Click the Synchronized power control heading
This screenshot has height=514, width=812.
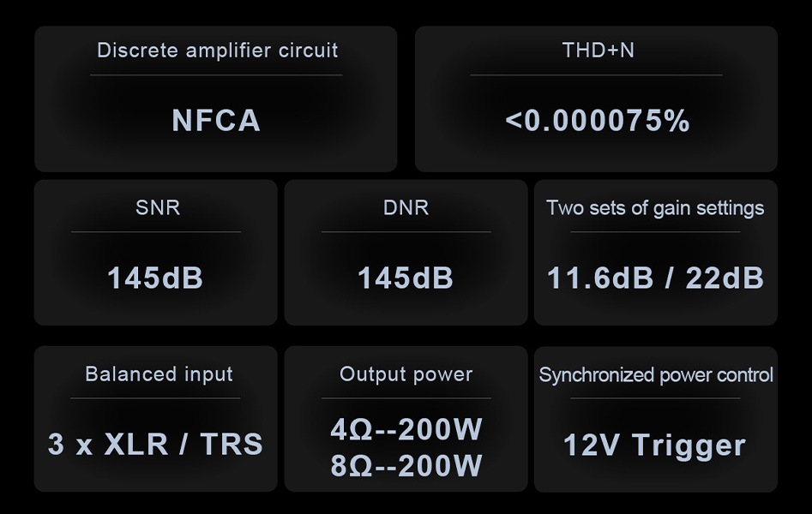(x=656, y=375)
